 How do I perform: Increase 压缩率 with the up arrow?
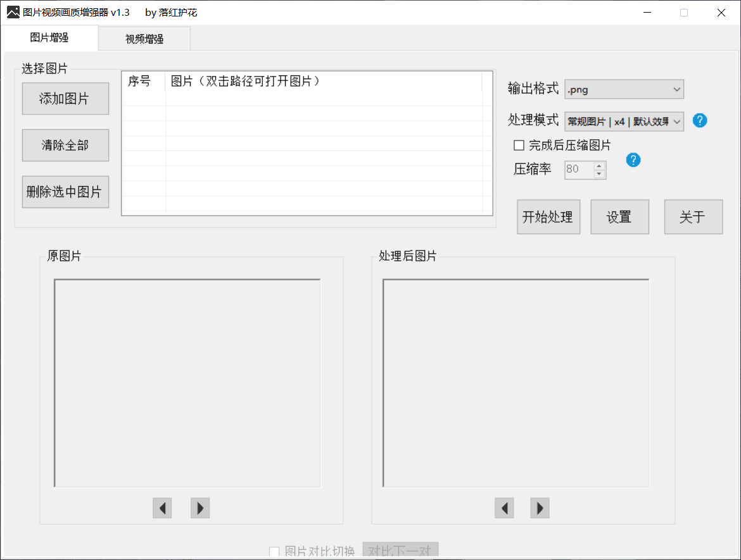tap(598, 166)
